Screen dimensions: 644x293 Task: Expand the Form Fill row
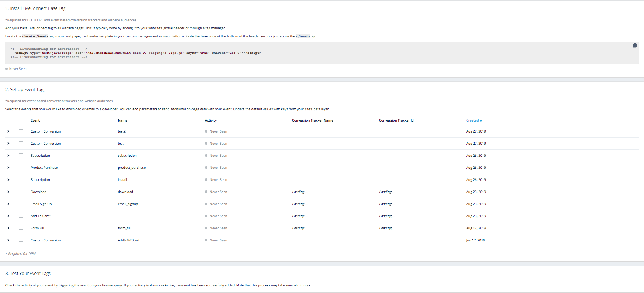pyautogui.click(x=8, y=228)
